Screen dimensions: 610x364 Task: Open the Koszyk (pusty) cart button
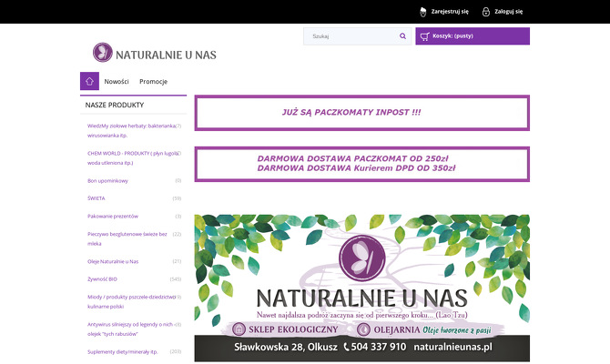point(473,36)
